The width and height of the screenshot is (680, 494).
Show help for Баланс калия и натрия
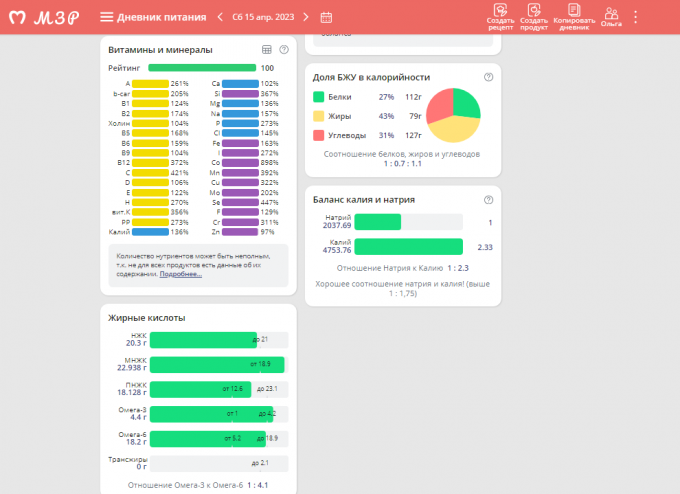coord(488,199)
